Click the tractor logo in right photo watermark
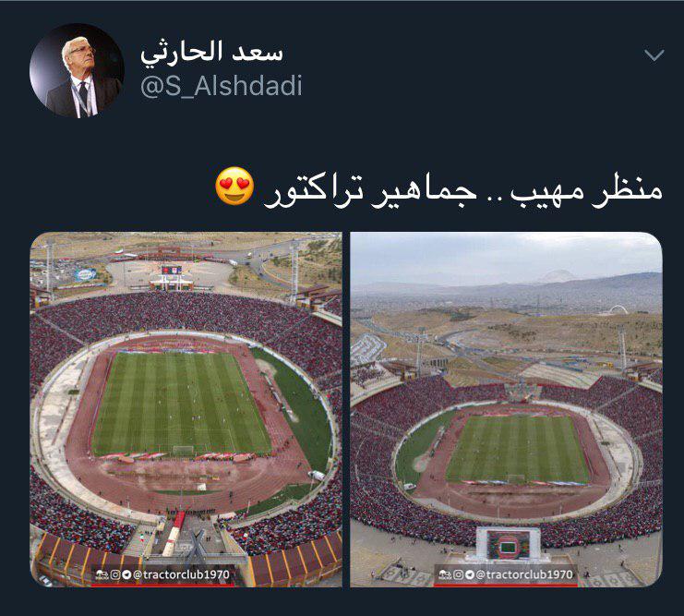 coord(446,575)
